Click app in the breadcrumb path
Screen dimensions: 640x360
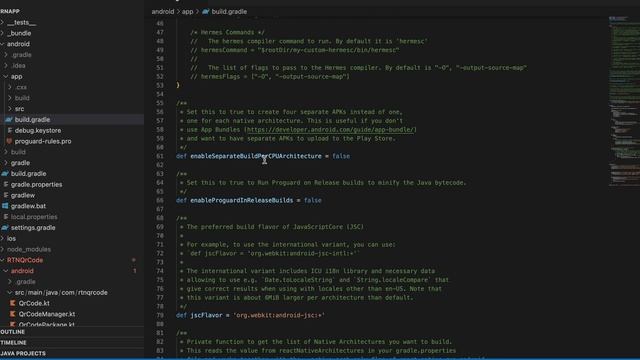[187, 11]
